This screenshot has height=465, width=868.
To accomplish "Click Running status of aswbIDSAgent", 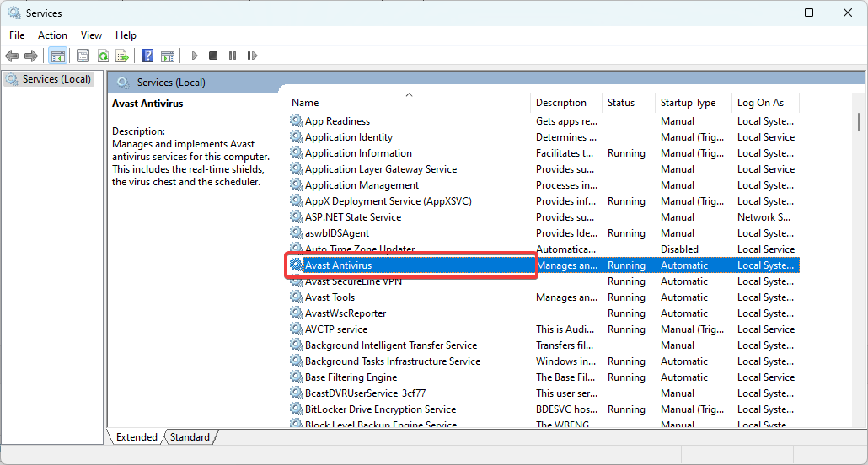I will [626, 233].
